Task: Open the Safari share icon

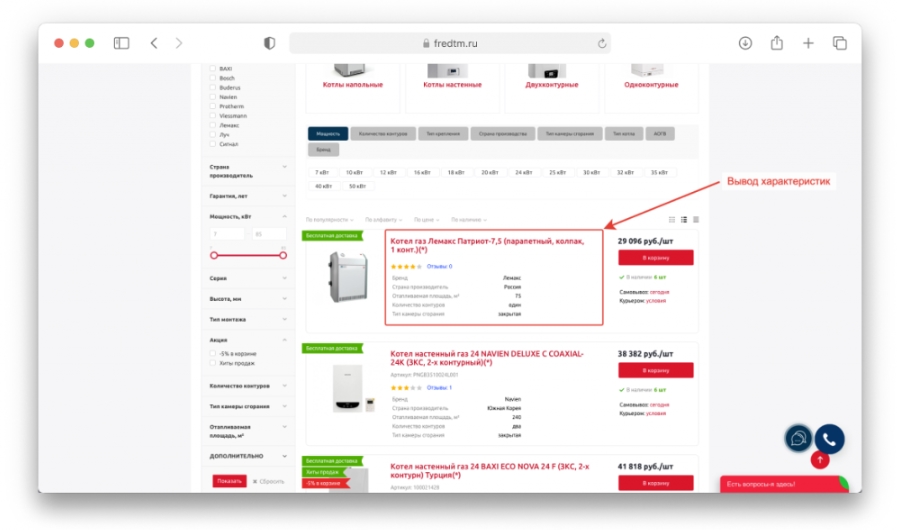Action: pyautogui.click(x=776, y=42)
